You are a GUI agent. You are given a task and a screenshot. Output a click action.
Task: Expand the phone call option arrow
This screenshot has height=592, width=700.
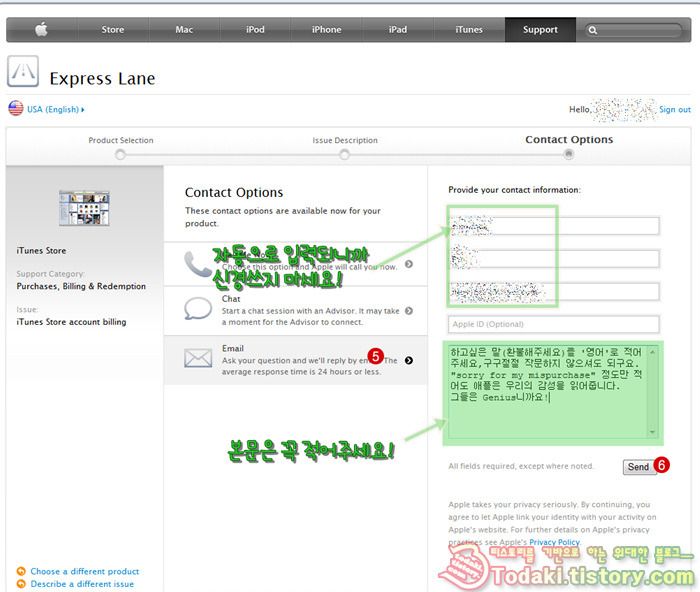408,264
